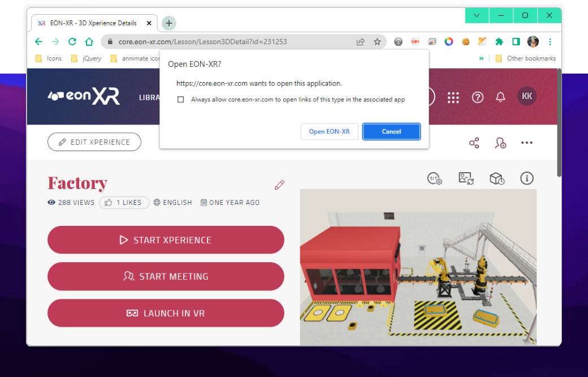Open the share icon
Image resolution: width=588 pixels, height=377 pixels.
tap(474, 143)
